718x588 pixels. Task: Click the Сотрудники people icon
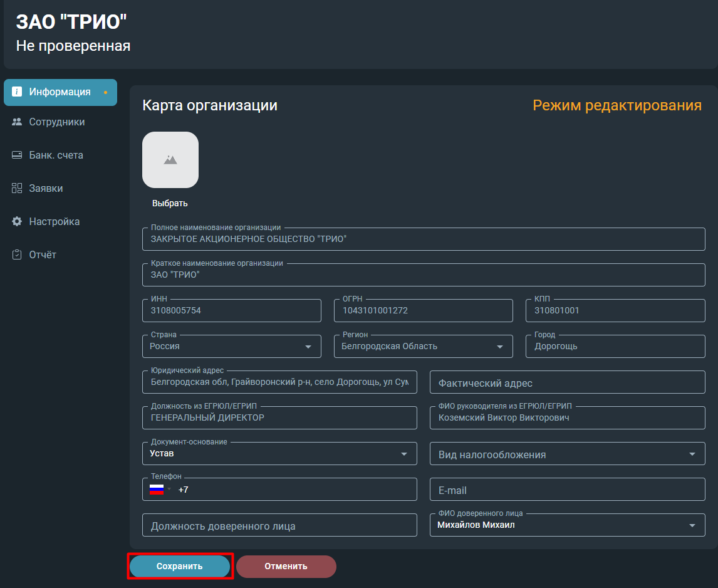coord(17,122)
